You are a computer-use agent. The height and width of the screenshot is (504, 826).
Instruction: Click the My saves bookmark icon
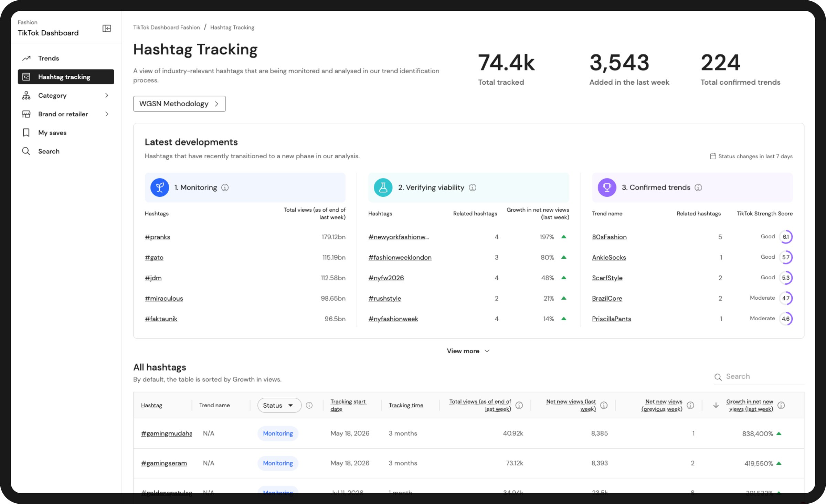click(x=26, y=132)
